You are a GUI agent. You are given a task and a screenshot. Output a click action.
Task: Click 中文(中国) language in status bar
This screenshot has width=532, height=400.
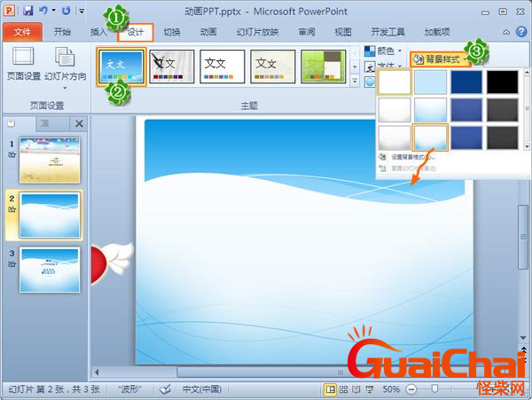pyautogui.click(x=202, y=389)
